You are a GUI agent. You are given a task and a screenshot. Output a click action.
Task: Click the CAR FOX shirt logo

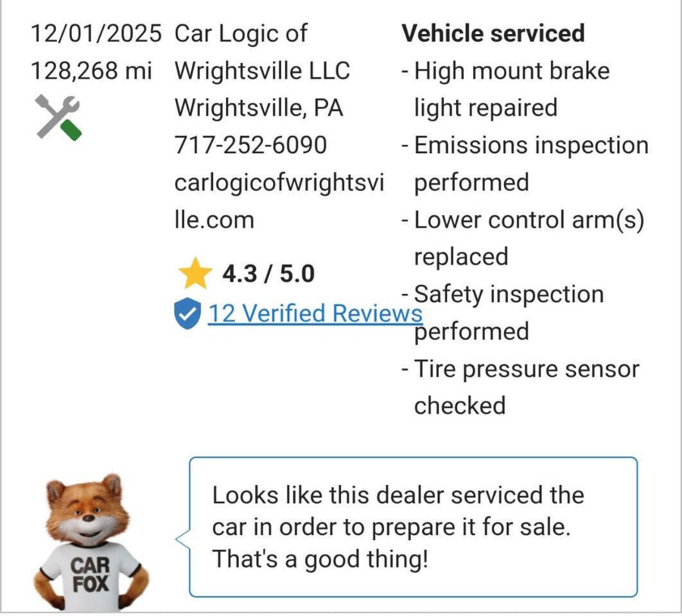pyautogui.click(x=90, y=574)
